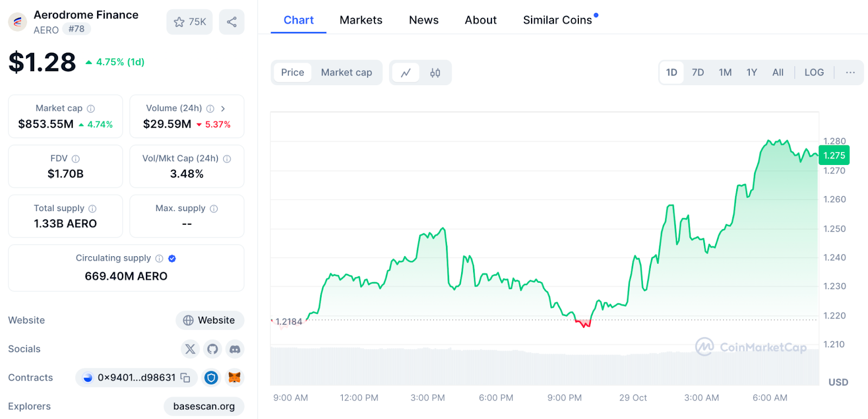Set chart range to 1D
868x419 pixels.
pyautogui.click(x=672, y=73)
